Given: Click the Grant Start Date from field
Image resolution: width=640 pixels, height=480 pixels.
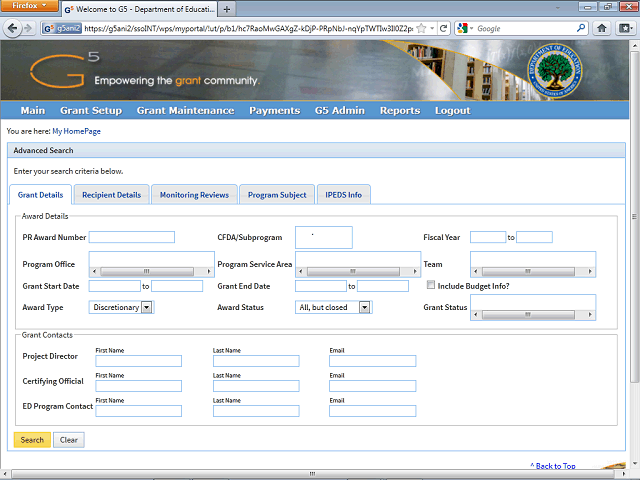Looking at the screenshot, I should pos(115,286).
